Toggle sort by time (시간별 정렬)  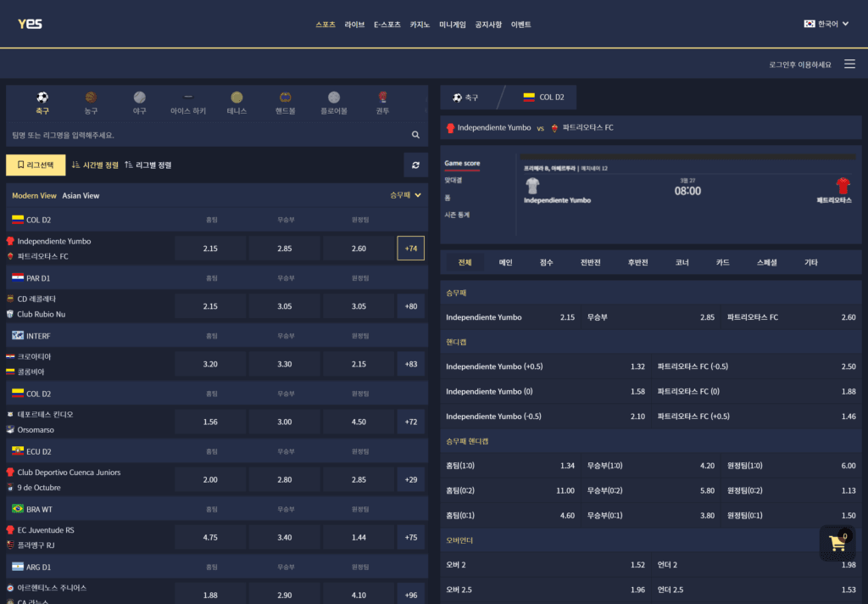point(95,165)
